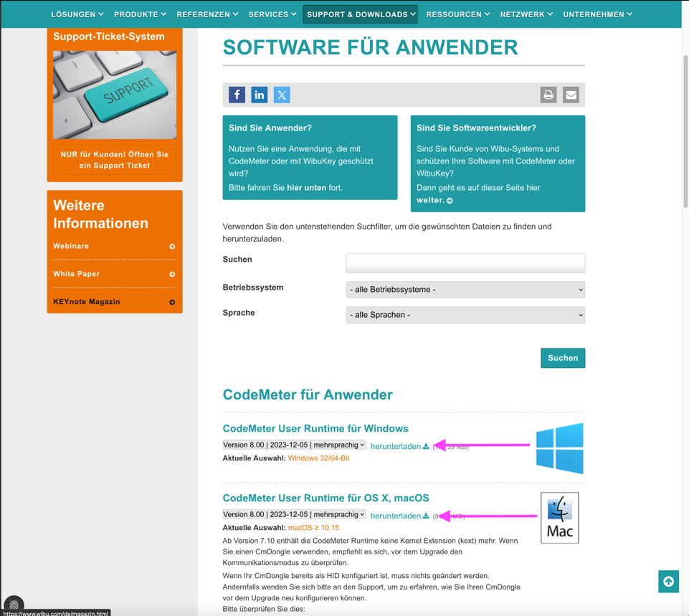Viewport: 689px width, 616px height.
Task: Click the 'hier unten' link
Action: (x=306, y=188)
